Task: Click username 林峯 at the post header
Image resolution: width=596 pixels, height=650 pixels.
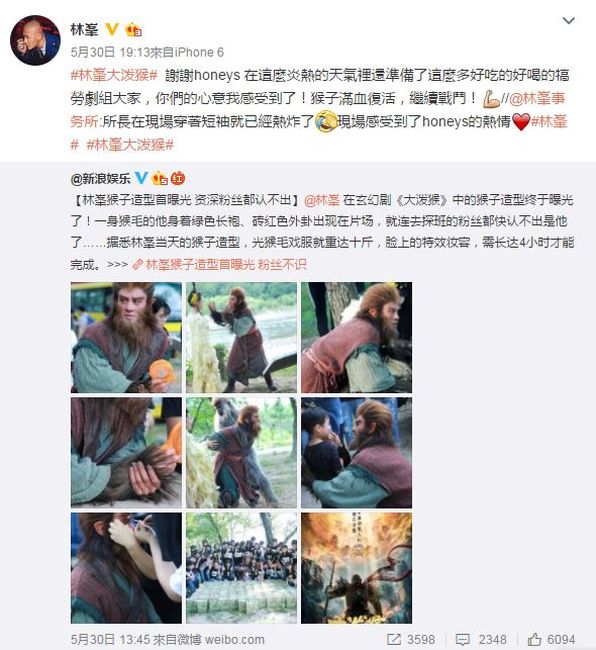Action: pos(85,30)
